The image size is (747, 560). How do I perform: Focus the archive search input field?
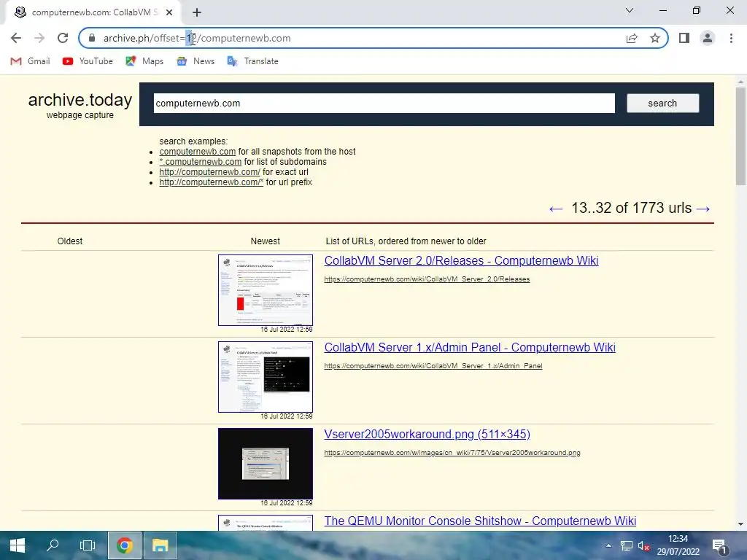384,104
